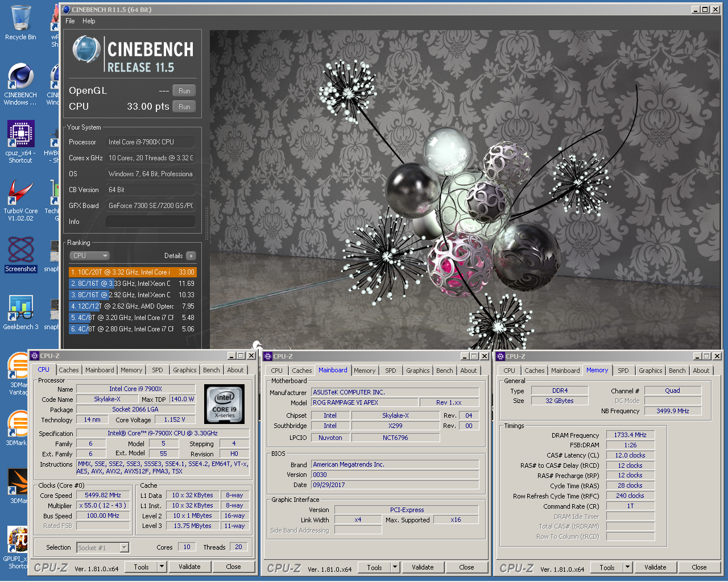Select 12C/12T AMD Opteron ranking row
The height and width of the screenshot is (582, 728).
(x=133, y=306)
